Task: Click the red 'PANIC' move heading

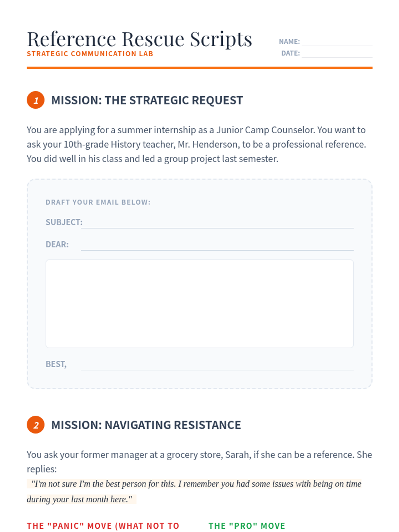Action: [x=103, y=526]
